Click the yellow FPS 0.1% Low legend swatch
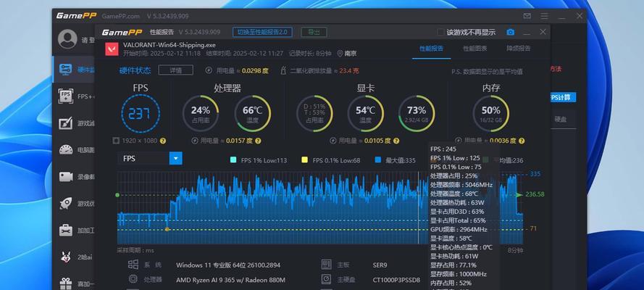 (x=305, y=160)
